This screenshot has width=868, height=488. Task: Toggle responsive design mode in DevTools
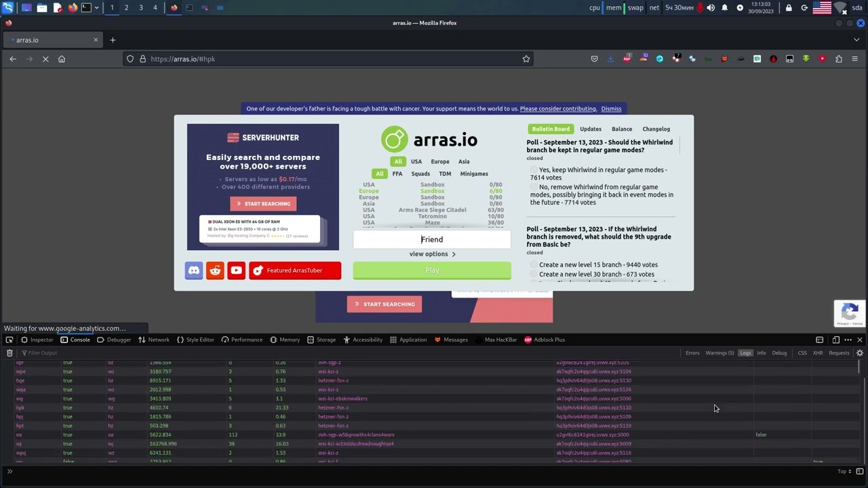(836, 340)
